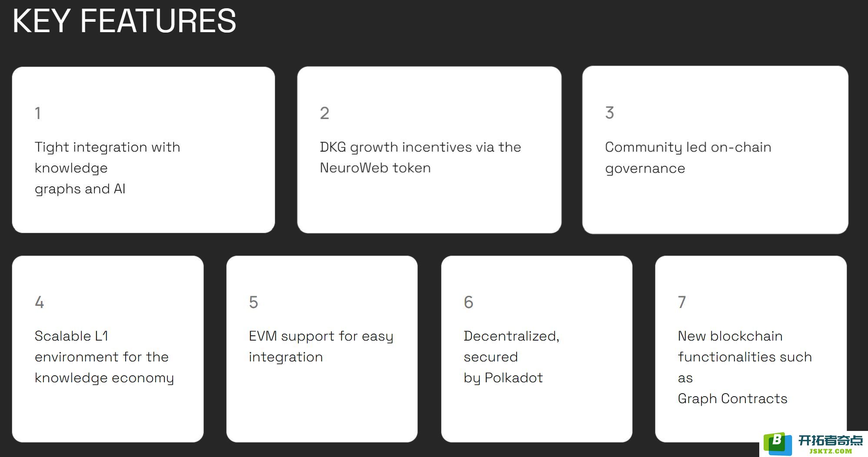Click number 7 on the blockchain card
Viewport: 868px width, 457px height.
(x=682, y=302)
